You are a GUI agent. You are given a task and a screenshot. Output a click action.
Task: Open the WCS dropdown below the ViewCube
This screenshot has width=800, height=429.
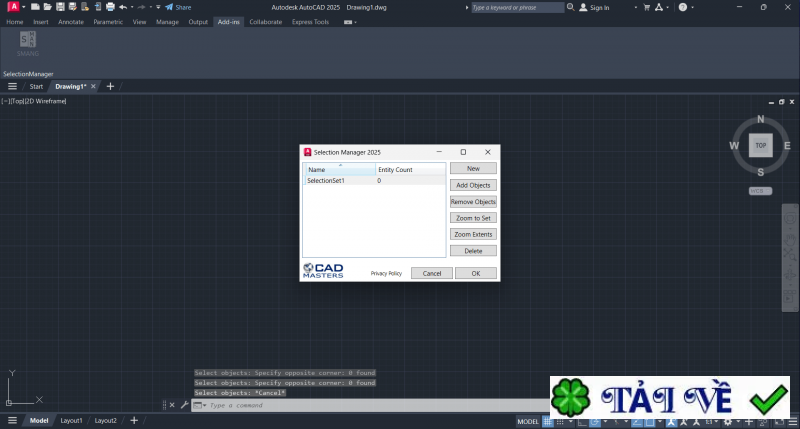[x=760, y=190]
